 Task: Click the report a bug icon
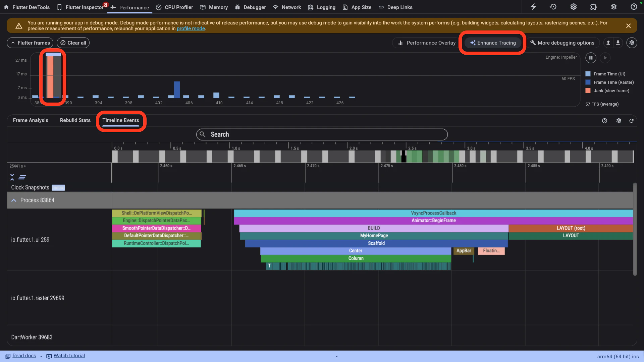pos(613,7)
